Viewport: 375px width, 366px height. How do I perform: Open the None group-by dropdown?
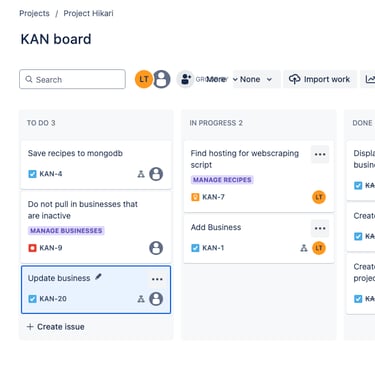pos(256,79)
